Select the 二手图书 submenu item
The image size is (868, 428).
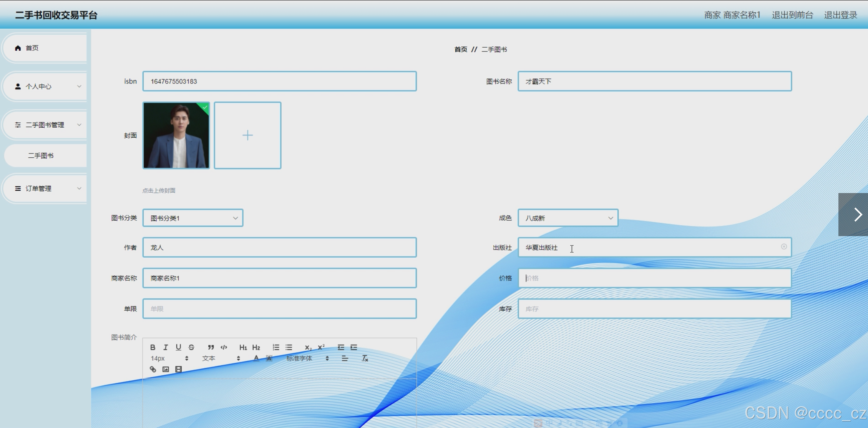[41, 156]
